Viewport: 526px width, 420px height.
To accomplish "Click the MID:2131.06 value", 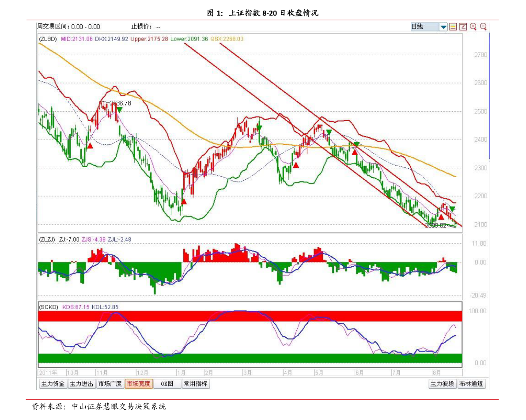I will click(x=77, y=39).
